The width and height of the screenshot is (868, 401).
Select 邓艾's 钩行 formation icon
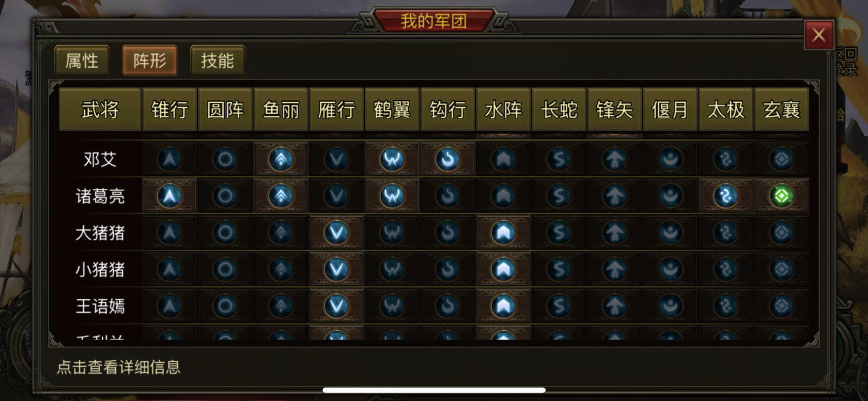[448, 159]
